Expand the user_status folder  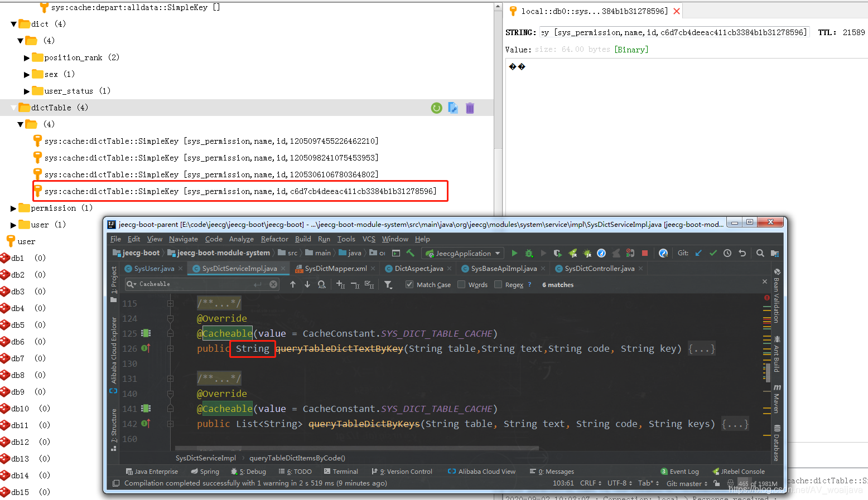click(x=26, y=91)
